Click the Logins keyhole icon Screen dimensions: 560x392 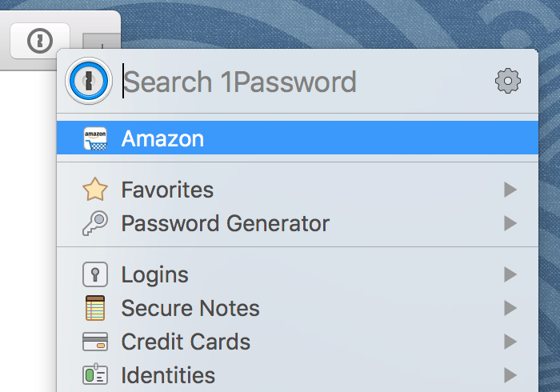(95, 274)
